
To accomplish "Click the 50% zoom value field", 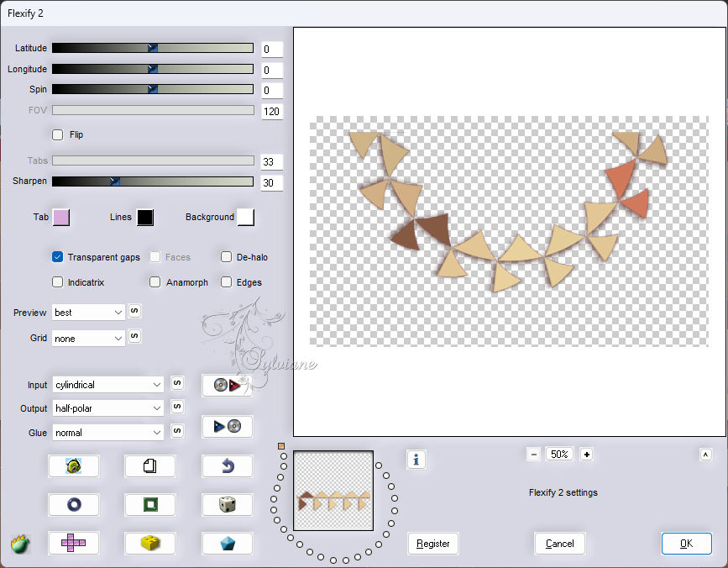I will 559,455.
